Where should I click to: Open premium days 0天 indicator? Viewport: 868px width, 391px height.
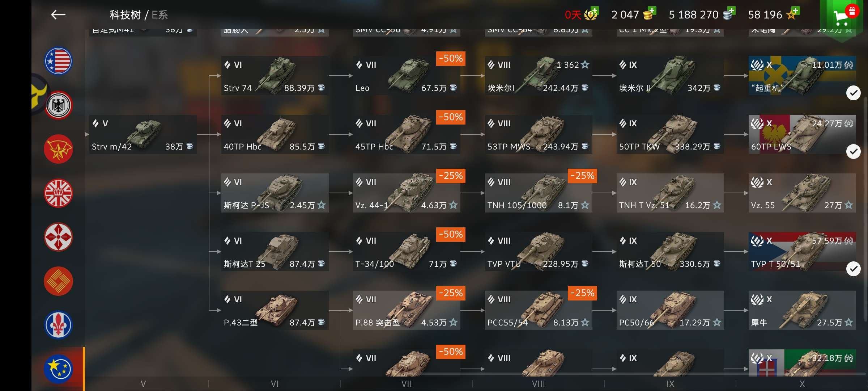(582, 14)
